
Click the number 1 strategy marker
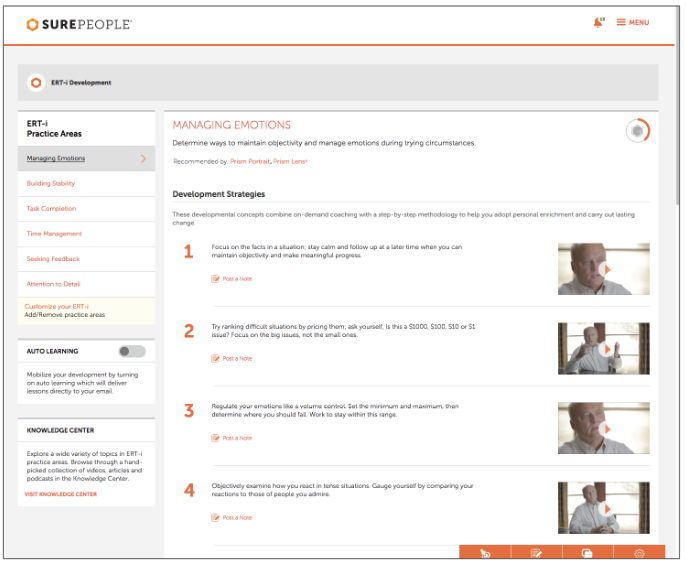[x=189, y=252]
